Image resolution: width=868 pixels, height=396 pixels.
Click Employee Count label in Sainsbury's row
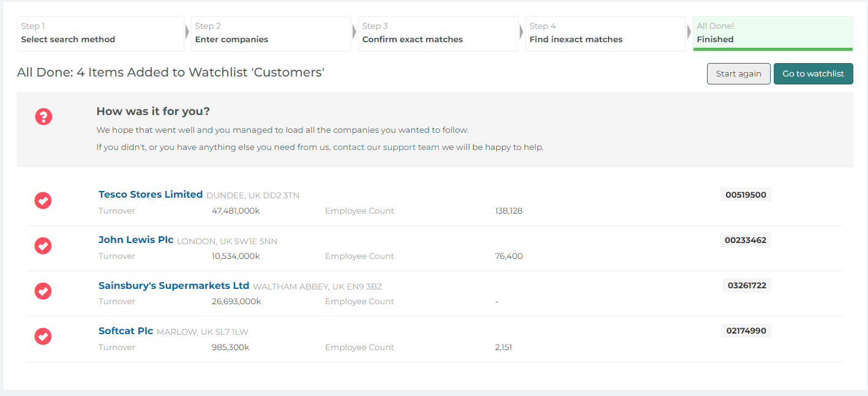click(359, 301)
